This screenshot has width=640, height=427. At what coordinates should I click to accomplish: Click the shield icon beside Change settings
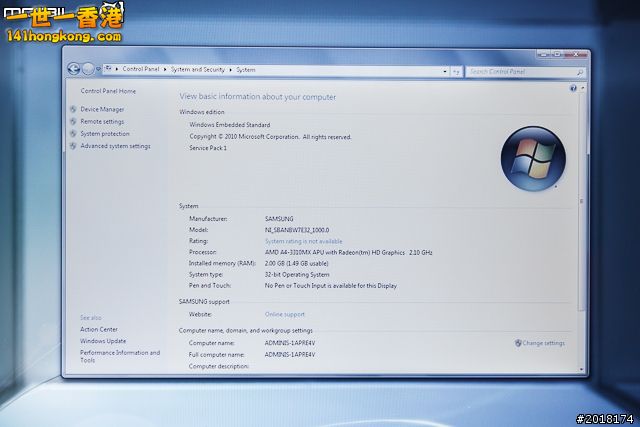[518, 343]
